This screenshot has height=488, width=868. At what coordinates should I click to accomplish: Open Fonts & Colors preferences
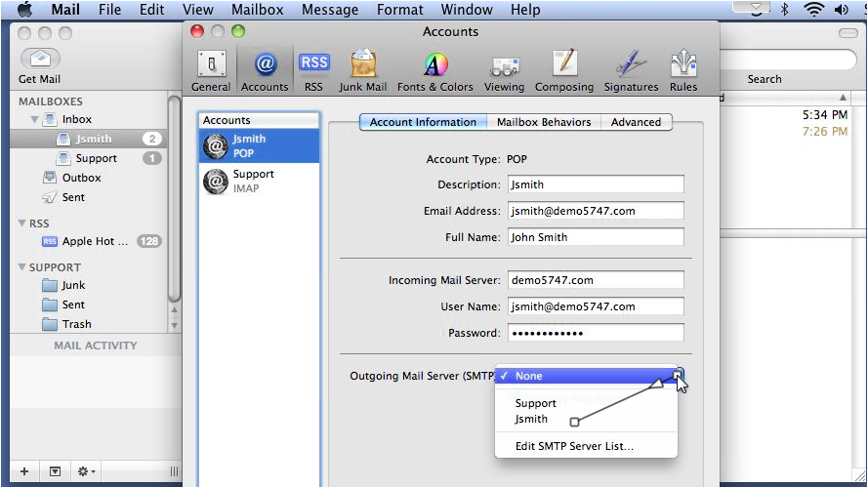click(x=435, y=71)
